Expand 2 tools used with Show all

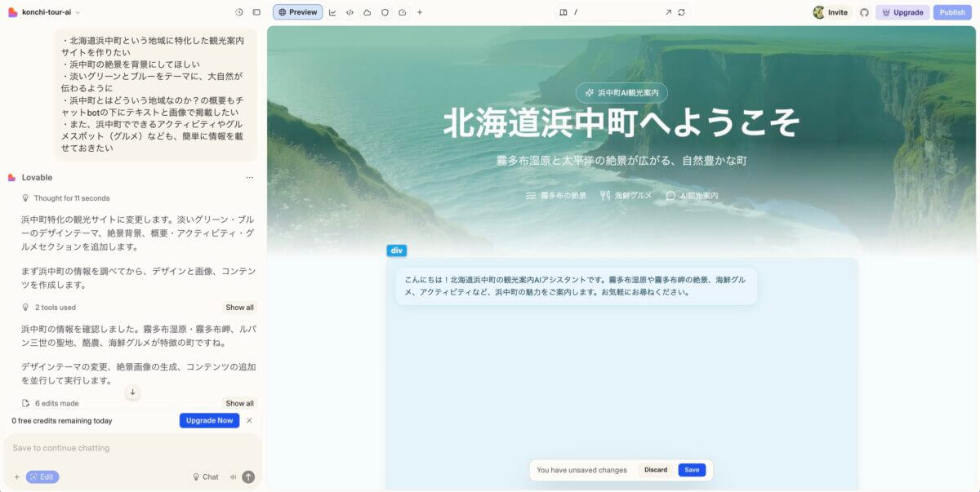(x=239, y=308)
